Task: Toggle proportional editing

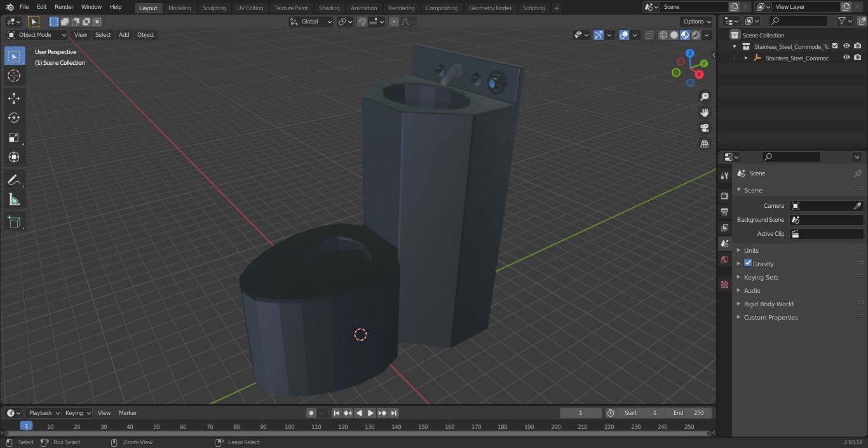Action: pyautogui.click(x=394, y=22)
